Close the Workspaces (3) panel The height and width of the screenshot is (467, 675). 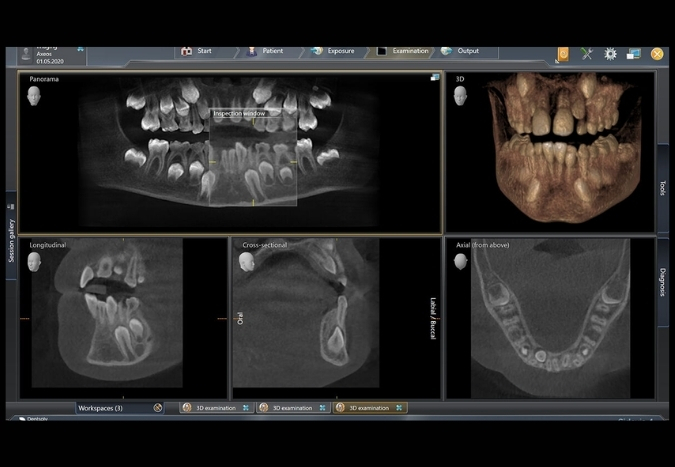158,408
